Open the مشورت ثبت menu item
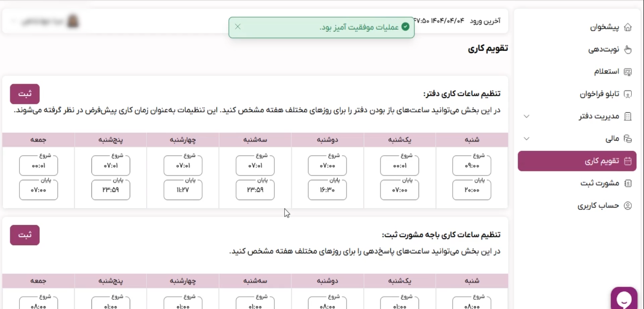The height and width of the screenshot is (309, 644). tap(577, 183)
